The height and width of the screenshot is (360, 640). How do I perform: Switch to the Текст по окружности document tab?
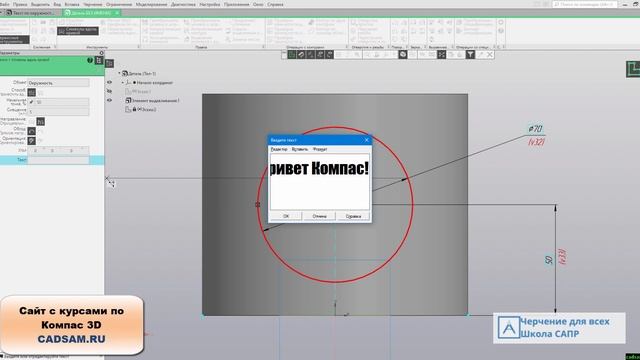click(x=31, y=13)
